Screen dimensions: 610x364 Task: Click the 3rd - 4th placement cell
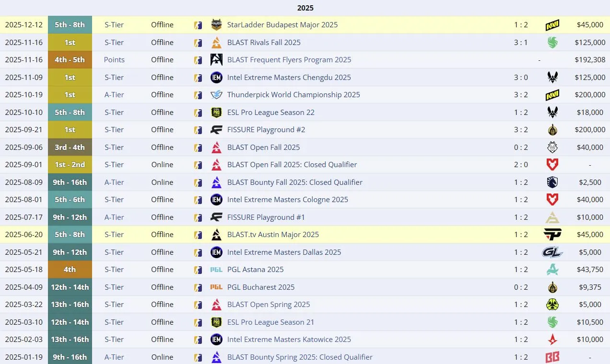click(70, 147)
